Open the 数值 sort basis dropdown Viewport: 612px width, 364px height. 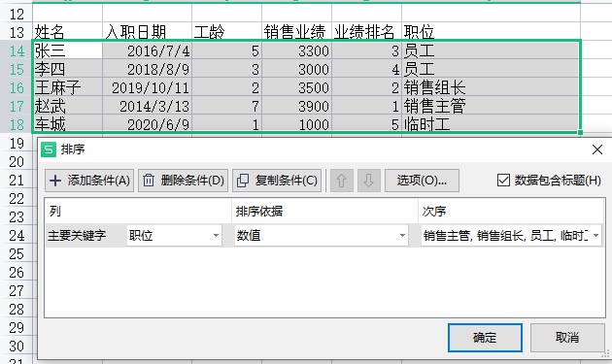coord(322,235)
